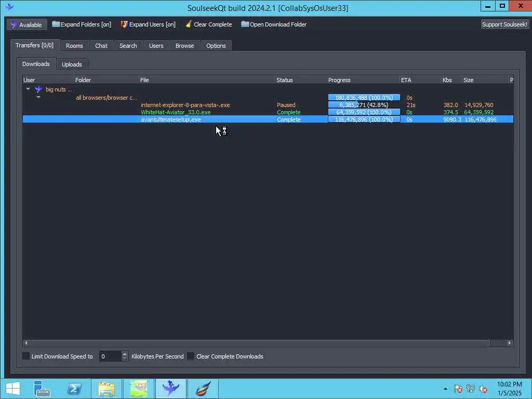Screen dimensions: 532x399
Task: Sort by the Progress column header
Action: coord(363,80)
